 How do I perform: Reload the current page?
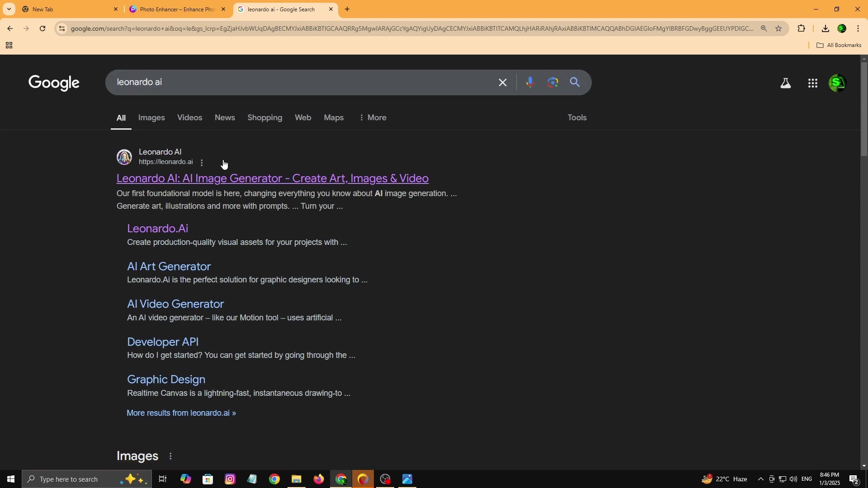point(42,28)
